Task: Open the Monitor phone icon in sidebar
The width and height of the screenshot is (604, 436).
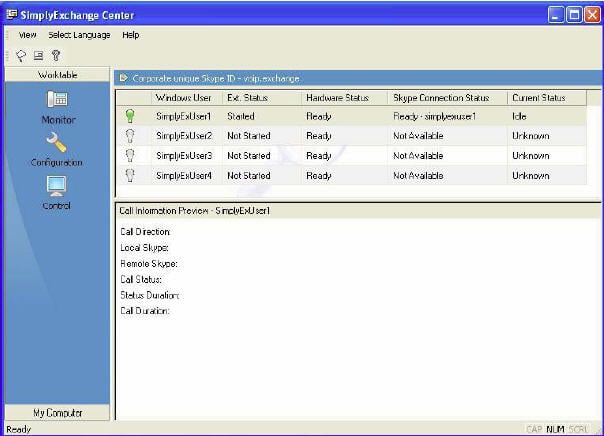Action: click(x=57, y=100)
